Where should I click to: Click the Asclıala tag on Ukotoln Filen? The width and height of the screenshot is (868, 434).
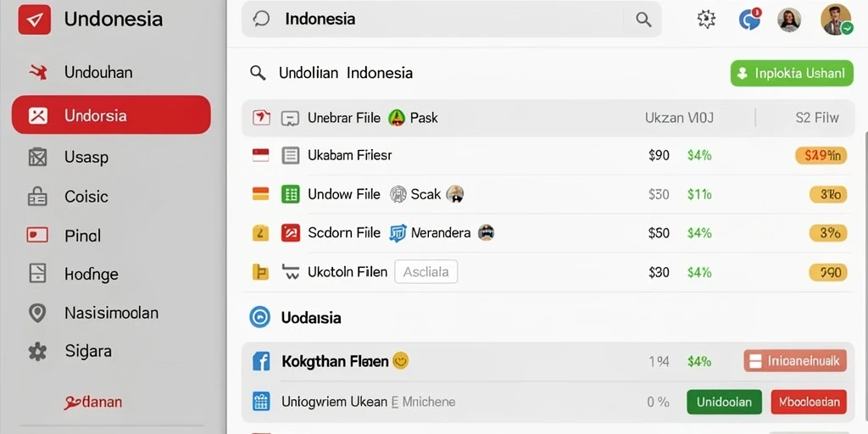[426, 272]
